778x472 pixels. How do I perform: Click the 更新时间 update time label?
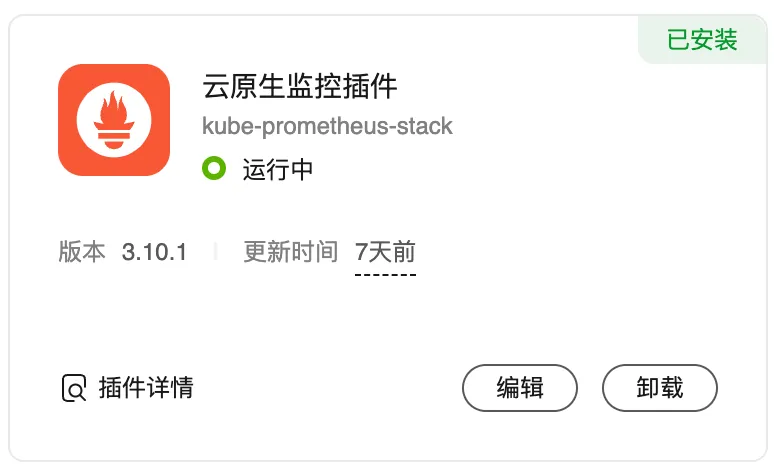(x=291, y=252)
